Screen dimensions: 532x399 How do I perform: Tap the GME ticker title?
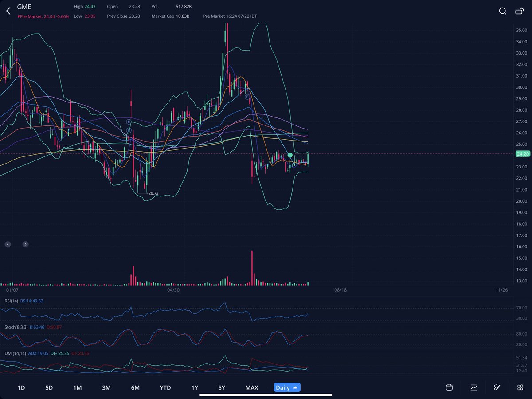pos(24,7)
